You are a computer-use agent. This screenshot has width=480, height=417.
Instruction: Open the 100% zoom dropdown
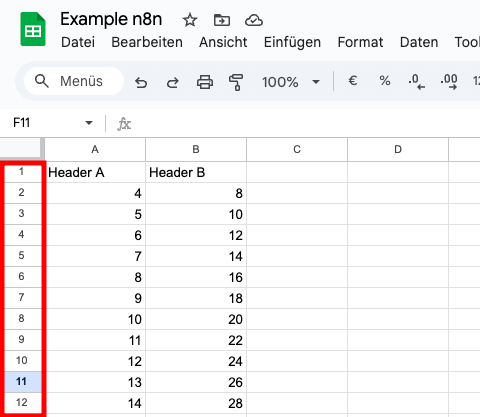(x=291, y=82)
